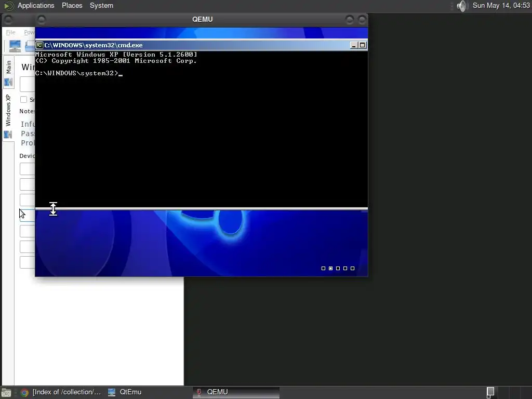Click the date and time clock
Screen dimensions: 532x399
[501, 5]
